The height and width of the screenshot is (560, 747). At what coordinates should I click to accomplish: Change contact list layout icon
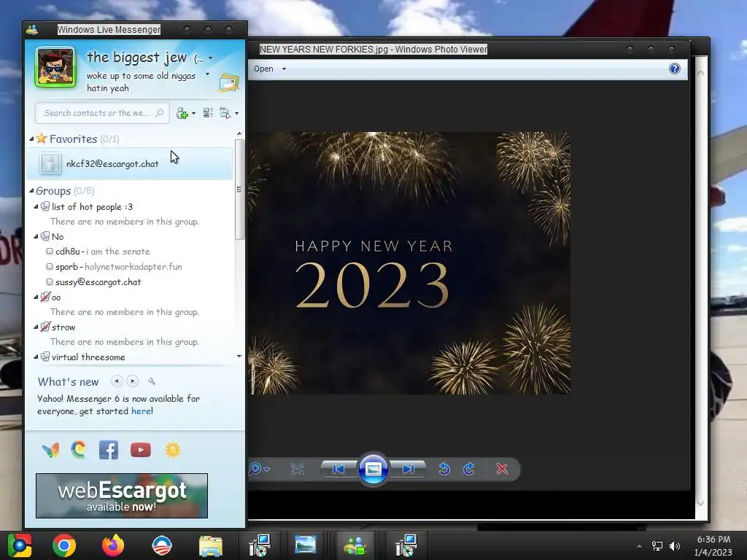coord(208,113)
